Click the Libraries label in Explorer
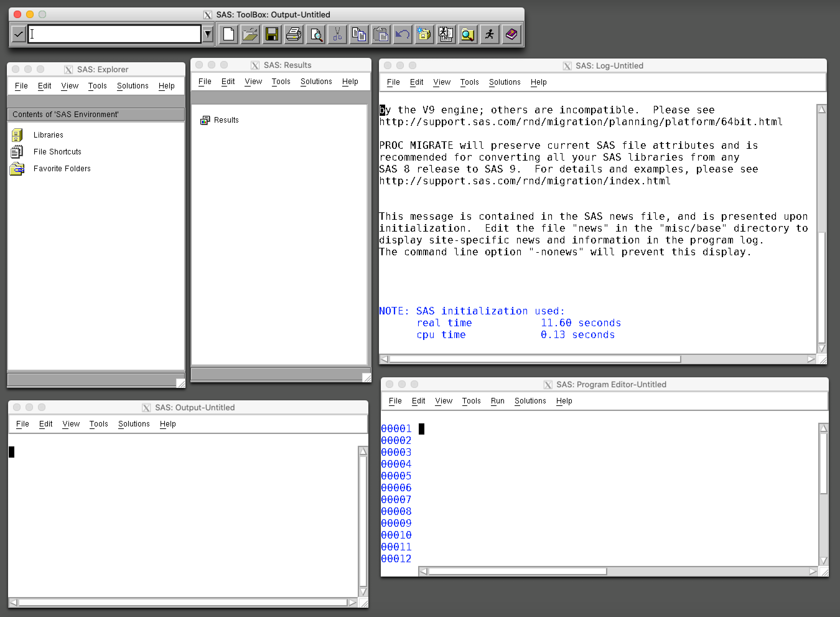 [48, 135]
